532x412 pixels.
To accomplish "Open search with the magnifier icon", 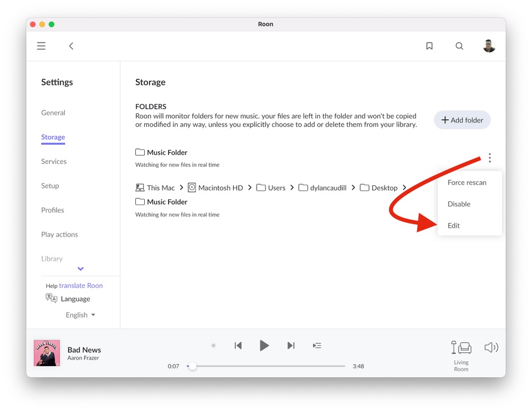I will pyautogui.click(x=459, y=46).
